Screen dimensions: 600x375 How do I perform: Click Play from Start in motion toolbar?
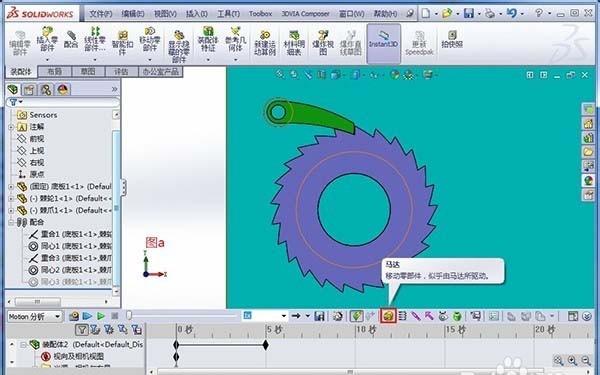(x=87, y=316)
